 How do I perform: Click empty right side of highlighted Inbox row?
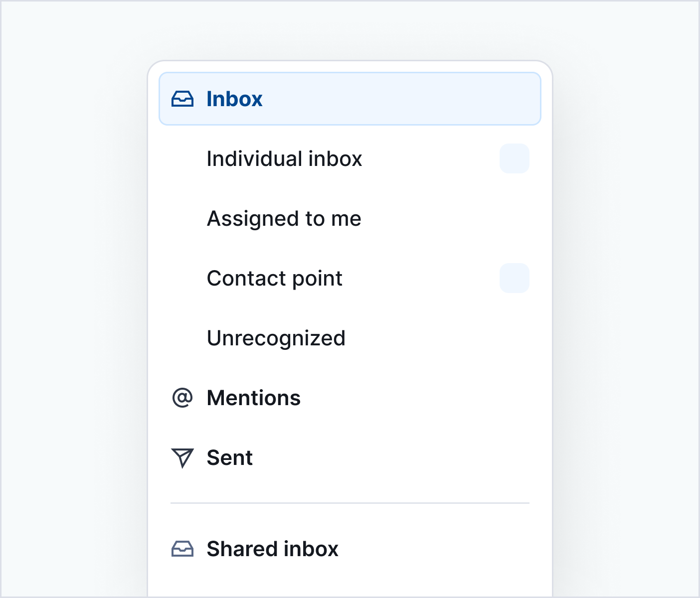click(x=424, y=99)
